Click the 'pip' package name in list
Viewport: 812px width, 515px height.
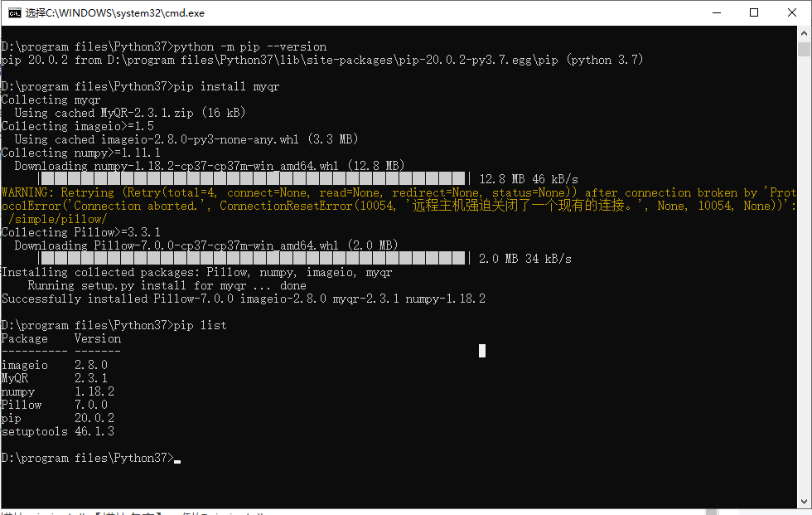click(x=12, y=419)
